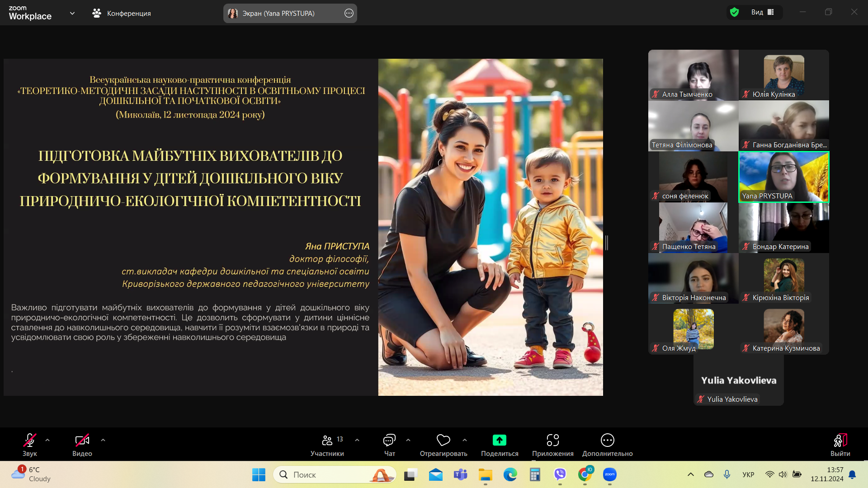Select Yulia Yakovlieva participant tile

pos(739,380)
